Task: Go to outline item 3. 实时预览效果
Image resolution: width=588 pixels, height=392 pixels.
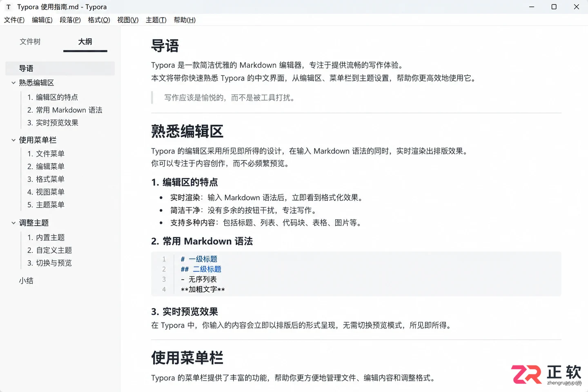Action: click(x=53, y=122)
